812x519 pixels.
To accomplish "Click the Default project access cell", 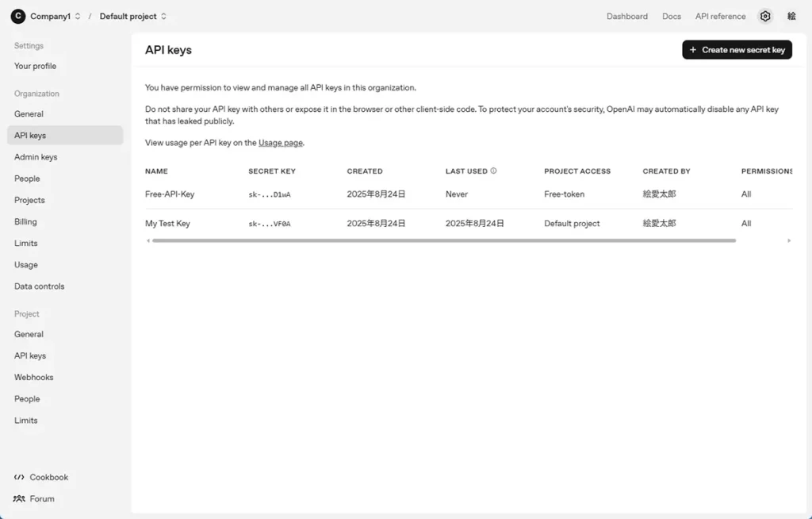I will (x=572, y=224).
